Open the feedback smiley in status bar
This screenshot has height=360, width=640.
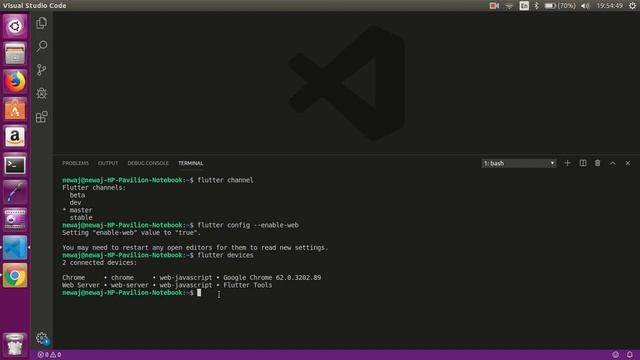pyautogui.click(x=616, y=355)
